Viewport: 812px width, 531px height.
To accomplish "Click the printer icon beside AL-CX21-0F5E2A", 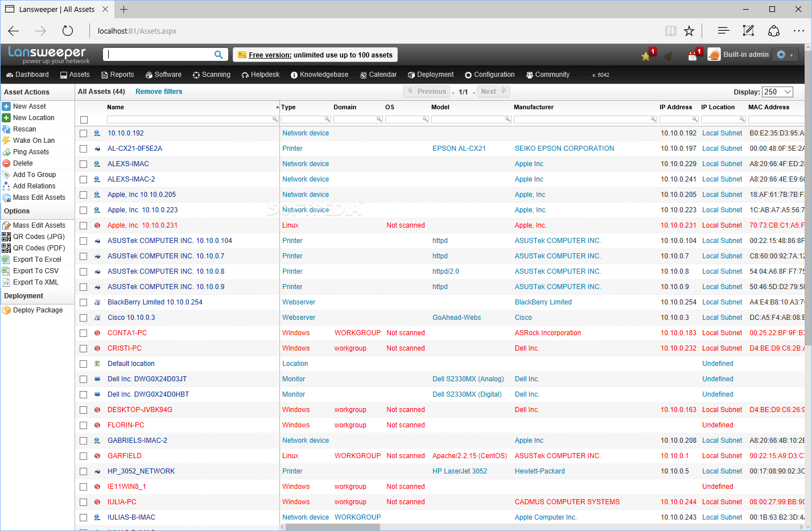I will click(97, 149).
